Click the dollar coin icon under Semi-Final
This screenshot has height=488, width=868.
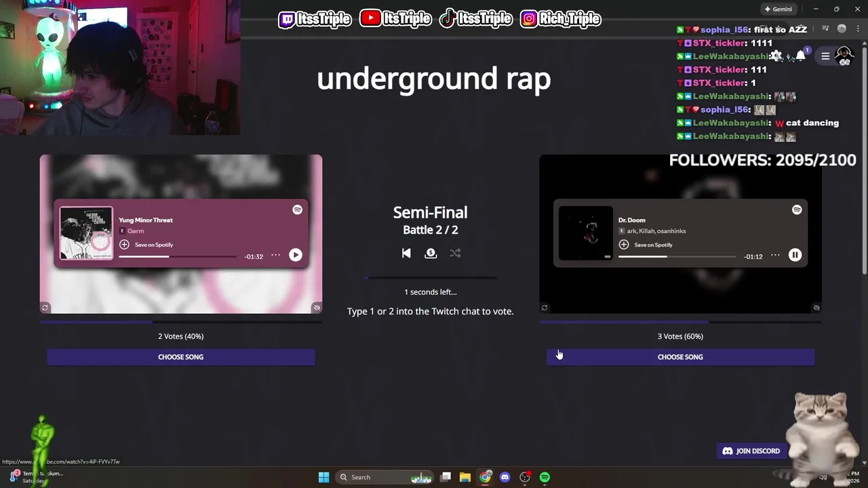(x=431, y=253)
